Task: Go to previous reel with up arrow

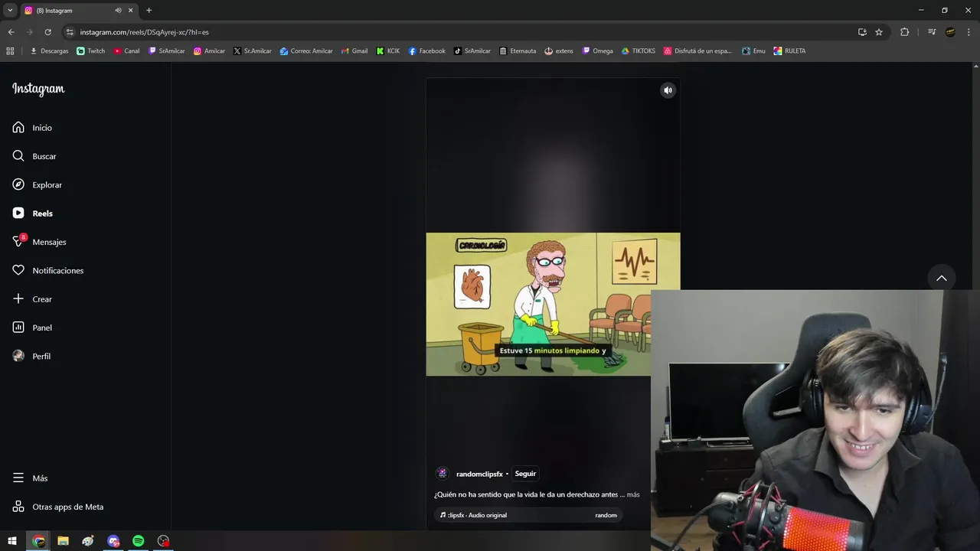Action: tap(942, 278)
